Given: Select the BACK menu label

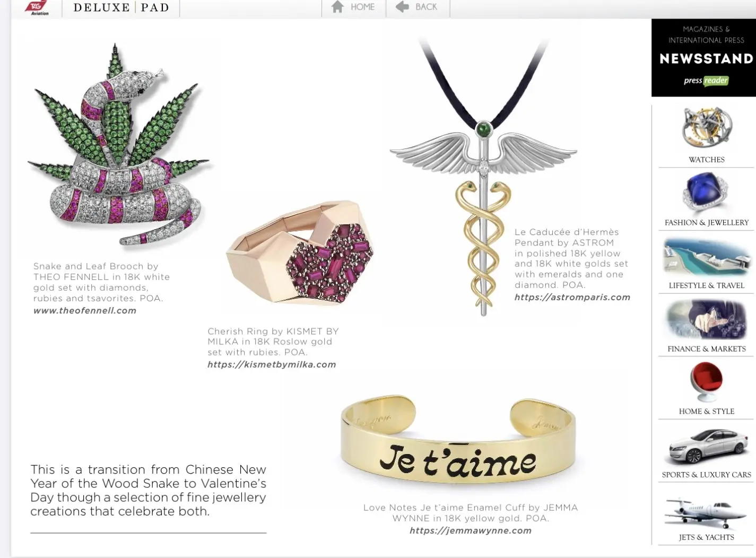Looking at the screenshot, I should [427, 7].
